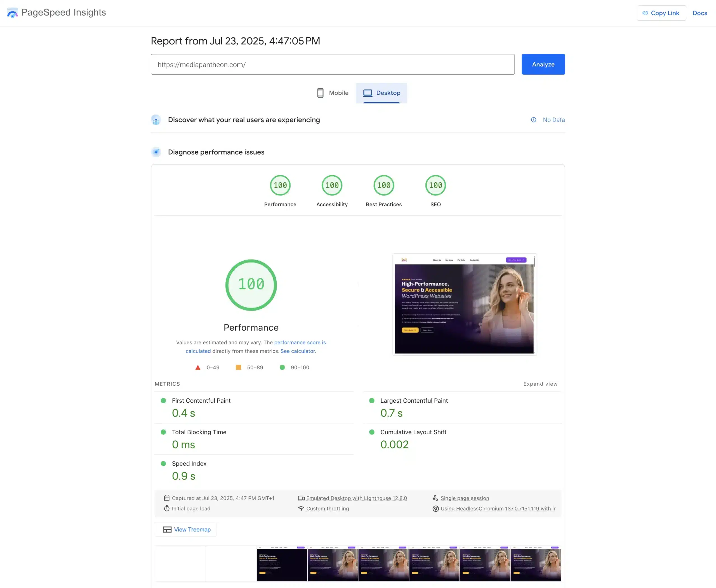This screenshot has width=716, height=588.
Task: Click the large Performance 100 gauge
Action: click(251, 285)
